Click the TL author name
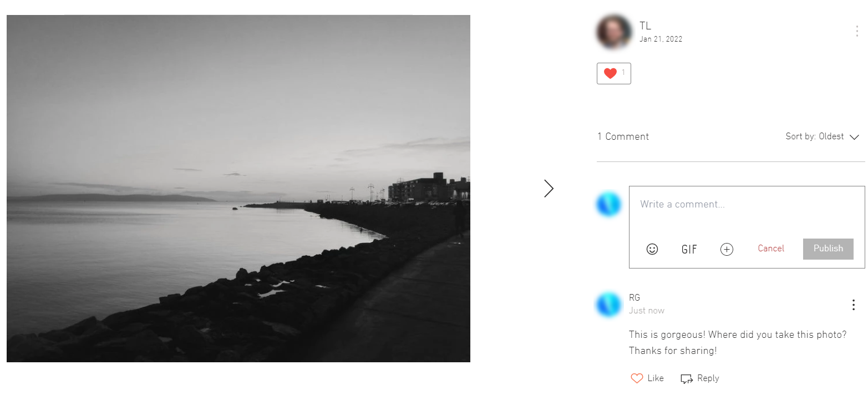Screen dimensions: 868x395 click(645, 26)
